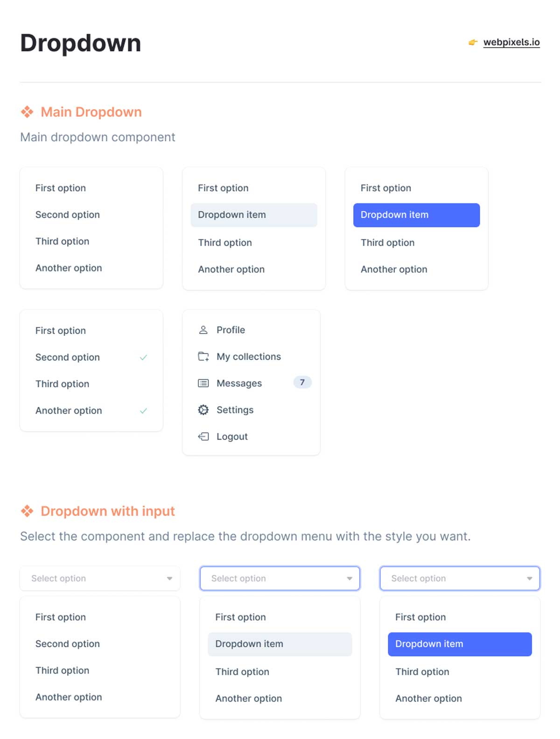Expand the first unfocused Select option caret
Screen dimensions: 560x739
point(169,579)
